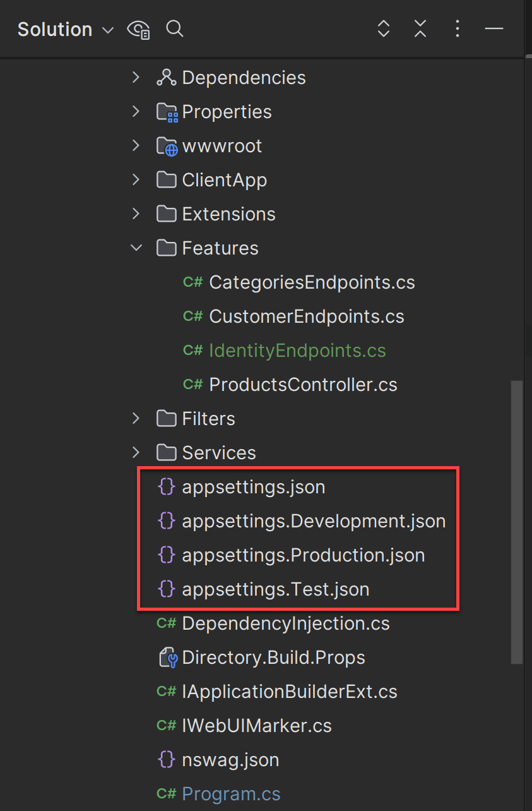Open IdentityEndpoints.cs file
Viewport: 532px width, 811px height.
click(x=297, y=351)
